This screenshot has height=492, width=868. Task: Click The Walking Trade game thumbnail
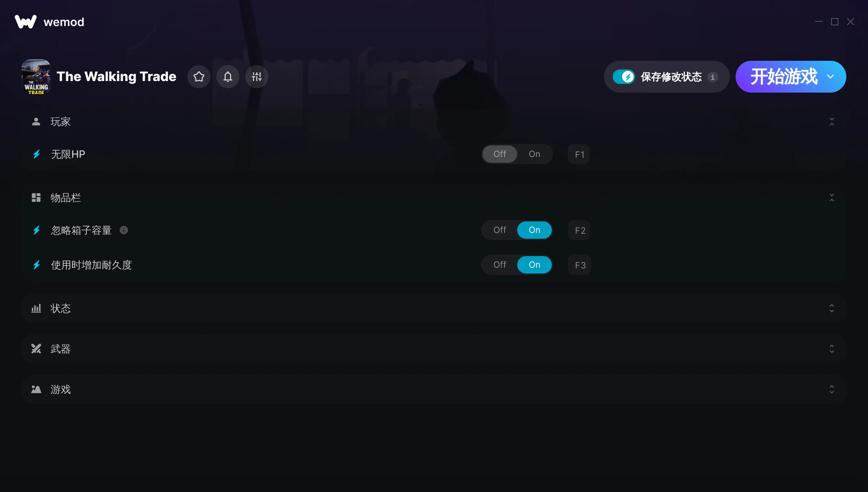tap(36, 77)
